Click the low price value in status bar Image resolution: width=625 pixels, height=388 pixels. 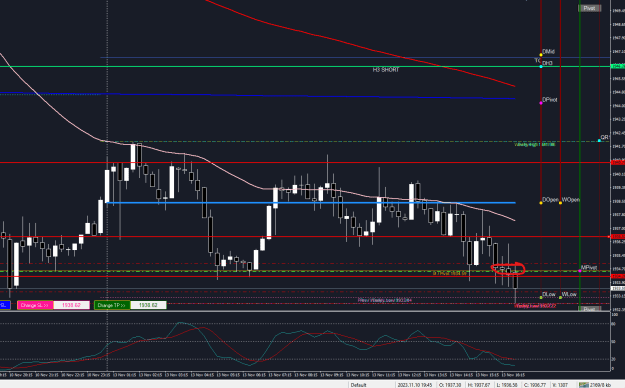coord(507,385)
